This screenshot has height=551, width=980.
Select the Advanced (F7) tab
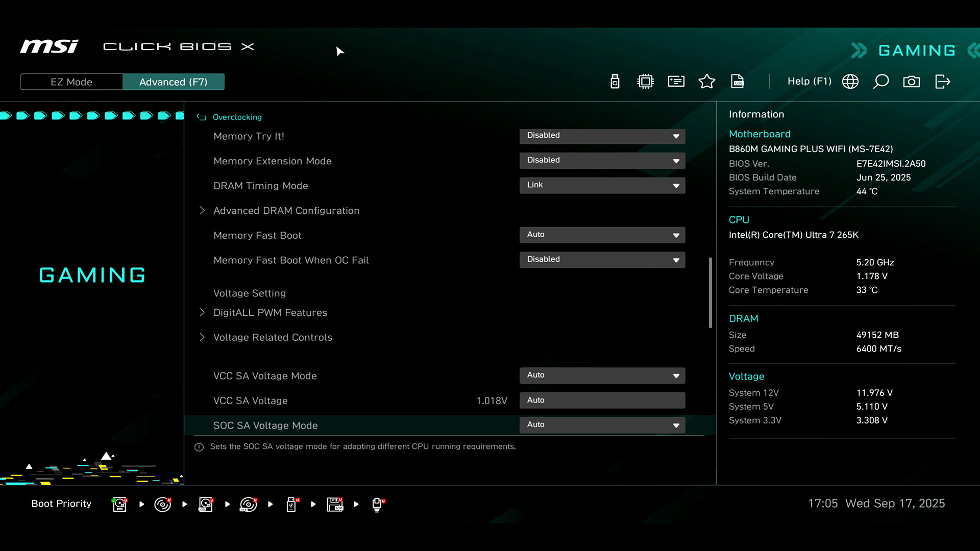coord(173,82)
